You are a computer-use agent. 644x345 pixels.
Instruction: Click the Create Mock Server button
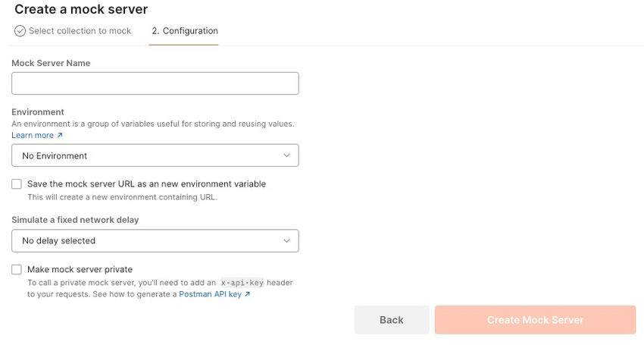pos(535,320)
